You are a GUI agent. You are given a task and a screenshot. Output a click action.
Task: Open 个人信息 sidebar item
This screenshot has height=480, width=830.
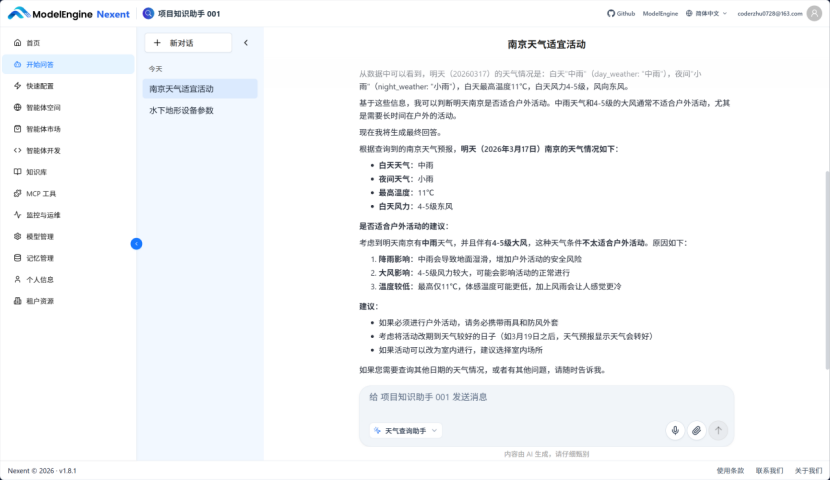click(x=68, y=279)
